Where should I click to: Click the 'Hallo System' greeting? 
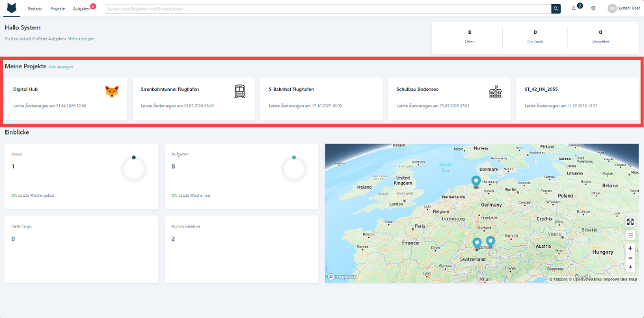click(x=23, y=27)
